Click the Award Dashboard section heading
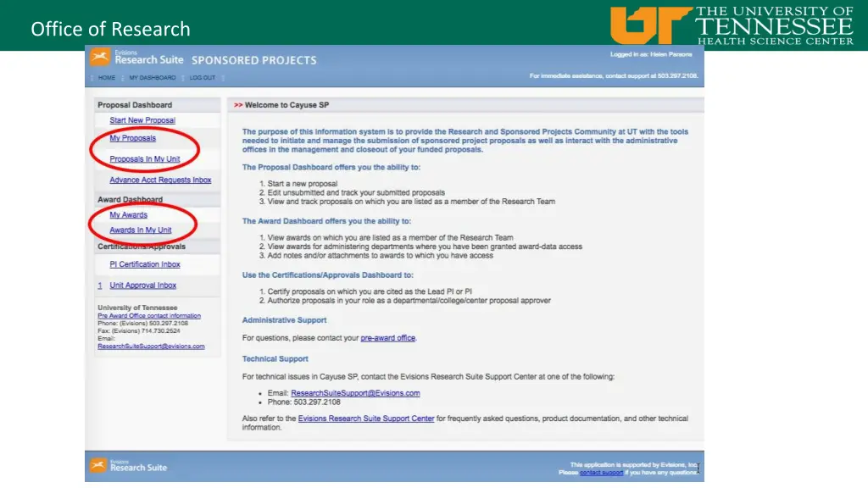The image size is (868, 488). click(130, 200)
